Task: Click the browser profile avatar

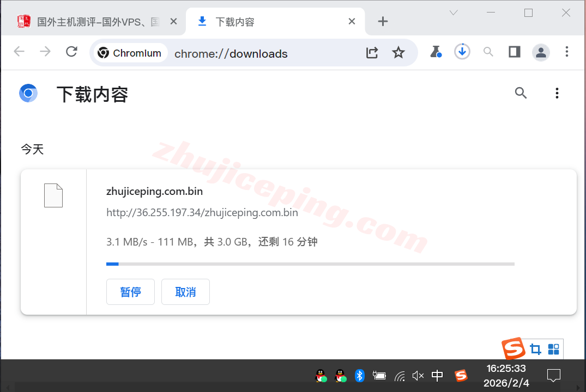Action: pyautogui.click(x=541, y=52)
